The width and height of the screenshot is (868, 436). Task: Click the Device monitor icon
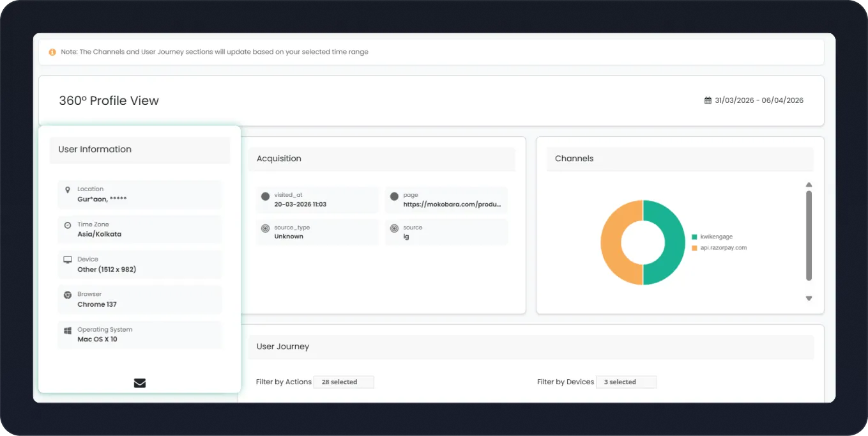point(68,260)
